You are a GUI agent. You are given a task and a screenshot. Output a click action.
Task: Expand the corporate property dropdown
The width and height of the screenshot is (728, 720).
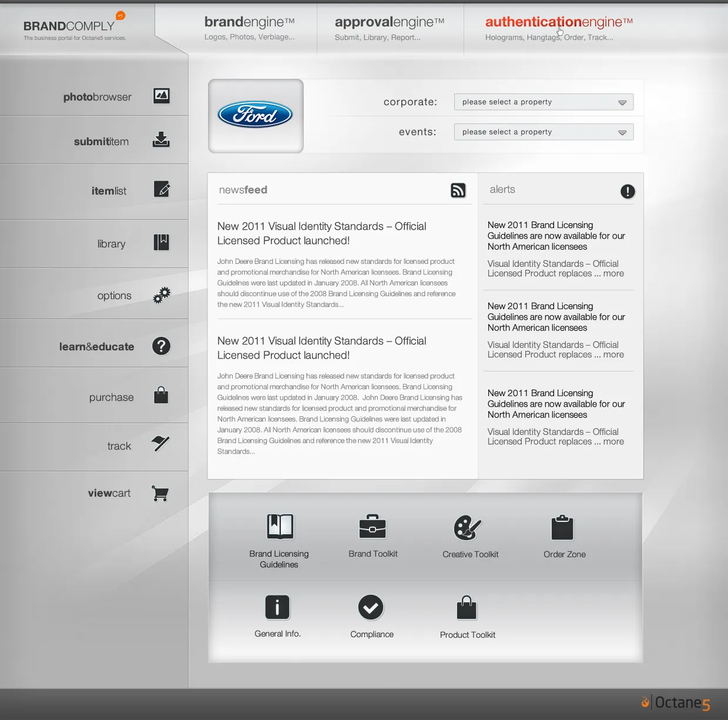544,102
